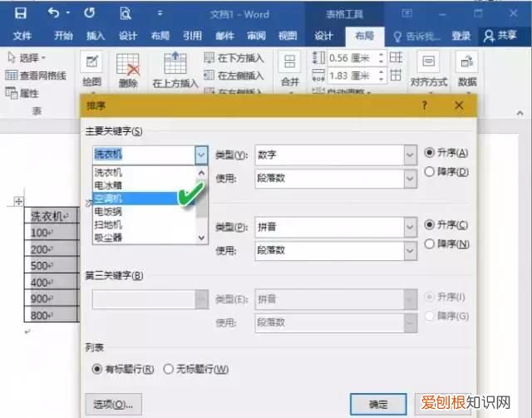Open the 引用 ribbon tab

click(x=192, y=36)
